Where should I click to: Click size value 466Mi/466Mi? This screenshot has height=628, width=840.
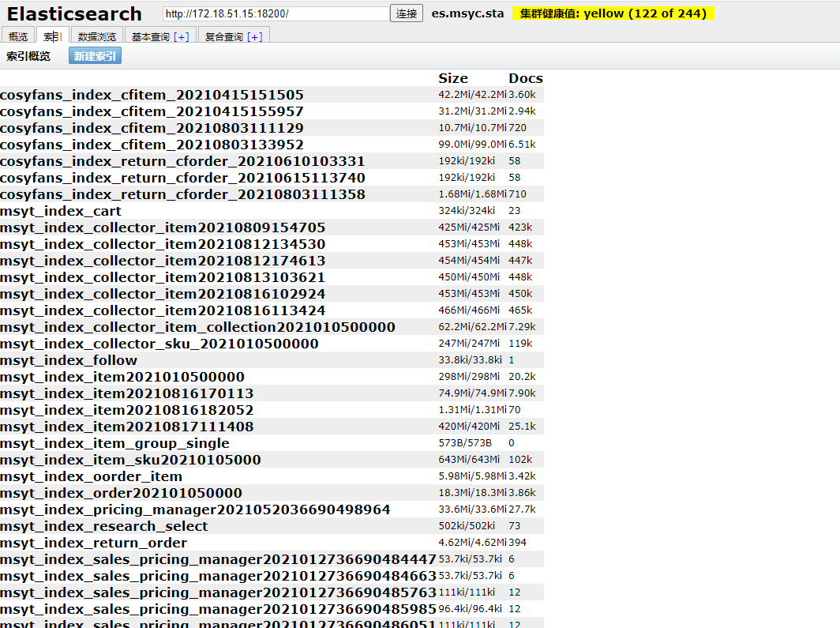[x=469, y=310]
